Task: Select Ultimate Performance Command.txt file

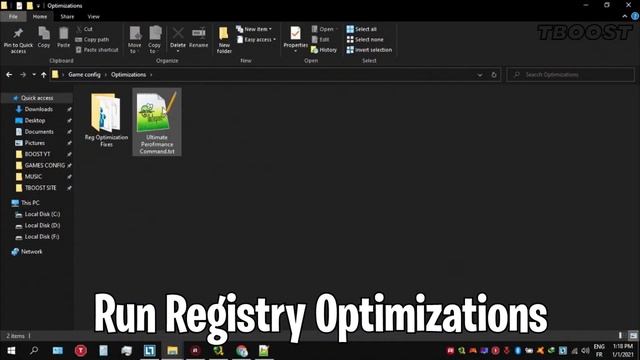Action: coord(157,122)
